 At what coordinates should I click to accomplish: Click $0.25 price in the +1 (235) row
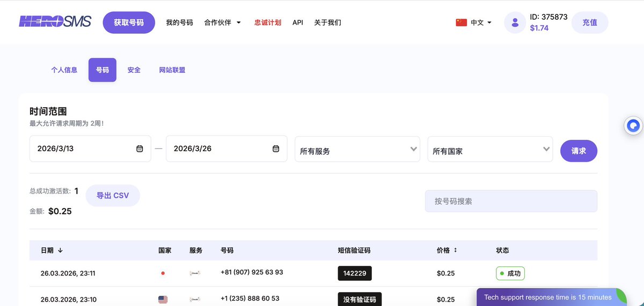[x=445, y=300]
